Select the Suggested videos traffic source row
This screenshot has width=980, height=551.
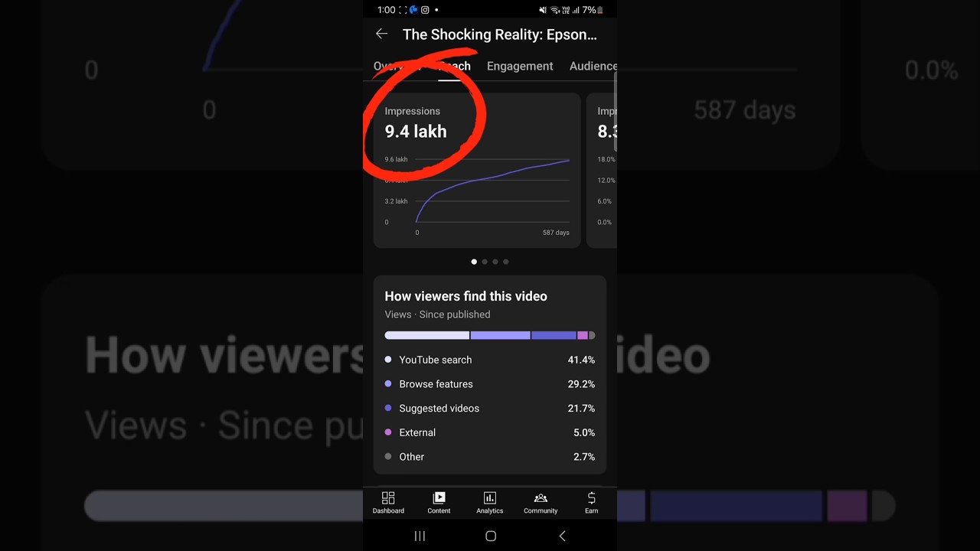pos(490,408)
